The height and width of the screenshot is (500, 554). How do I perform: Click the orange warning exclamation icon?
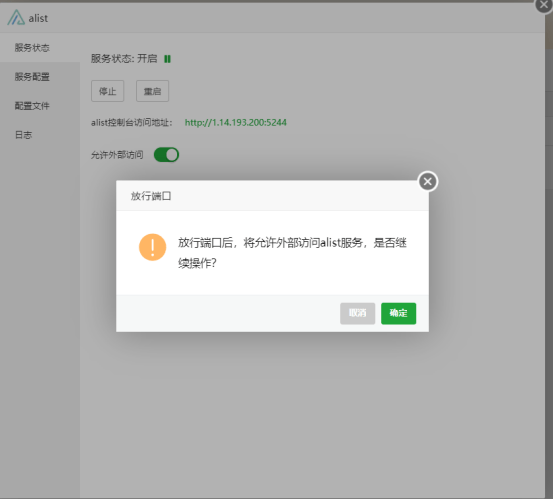point(152,247)
